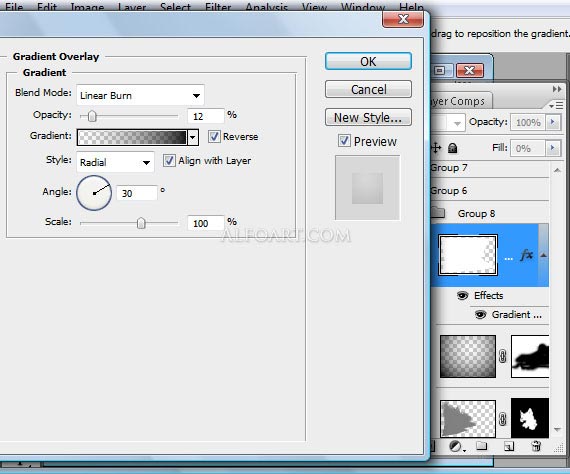Click the Angle value field
Viewport: 570px width, 474px height.
coord(137,193)
